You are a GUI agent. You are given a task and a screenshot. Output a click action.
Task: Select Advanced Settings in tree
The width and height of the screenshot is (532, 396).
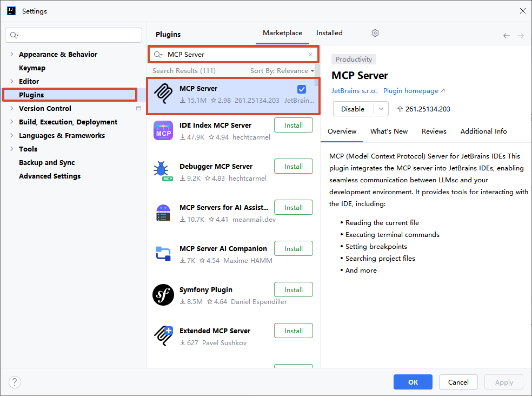pyautogui.click(x=50, y=176)
